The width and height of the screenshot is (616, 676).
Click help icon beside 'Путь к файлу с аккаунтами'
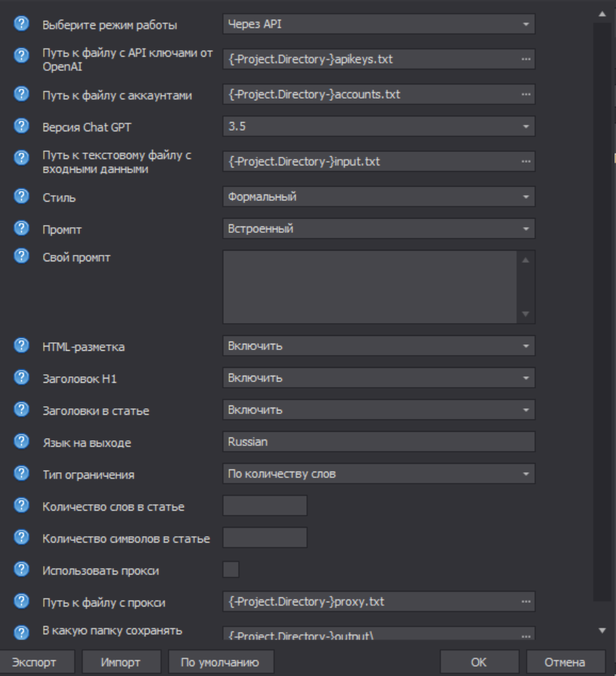point(21,94)
